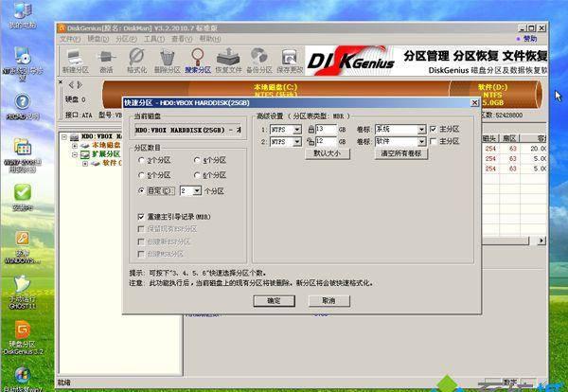The height and width of the screenshot is (392, 568).
Task: Expand the 软件 tree node
Action: 85,164
